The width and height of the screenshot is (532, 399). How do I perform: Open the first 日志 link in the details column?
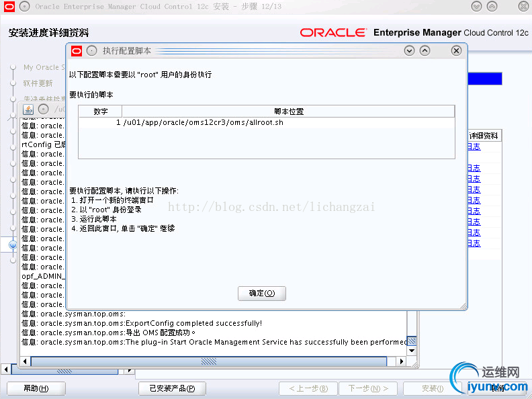474,146
